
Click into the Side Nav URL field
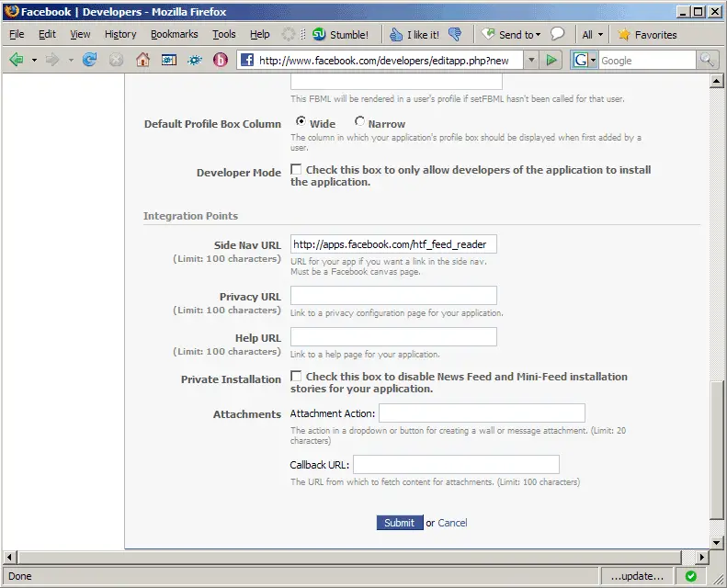pyautogui.click(x=393, y=244)
